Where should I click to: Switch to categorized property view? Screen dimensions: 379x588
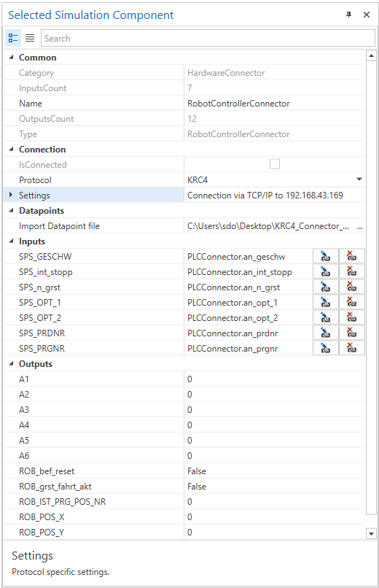coord(13,38)
